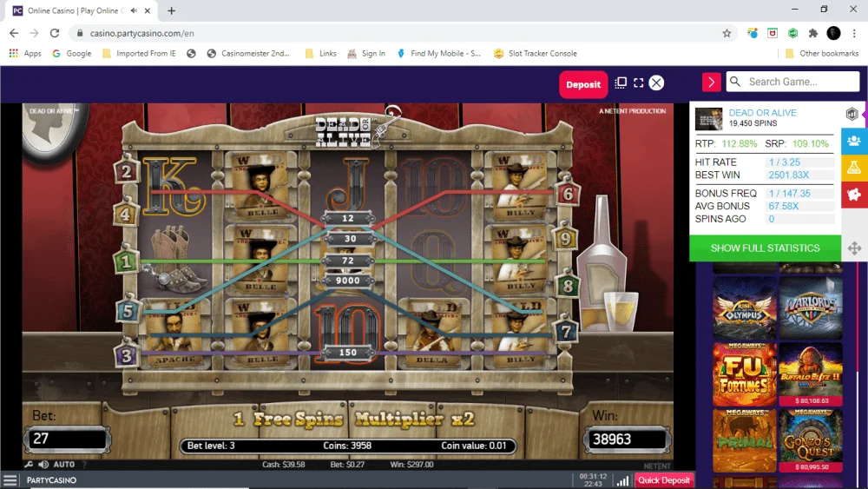
Task: Enter fullscreen mode via brackets icon
Action: (x=638, y=83)
